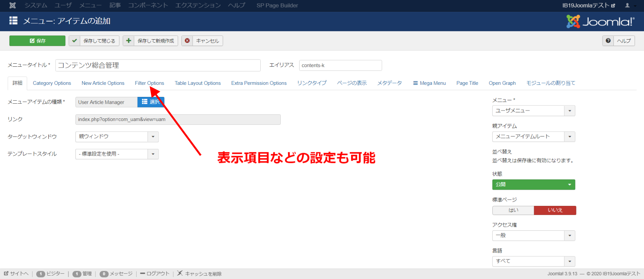Click the menu title input field
644x279 pixels.
(x=158, y=65)
